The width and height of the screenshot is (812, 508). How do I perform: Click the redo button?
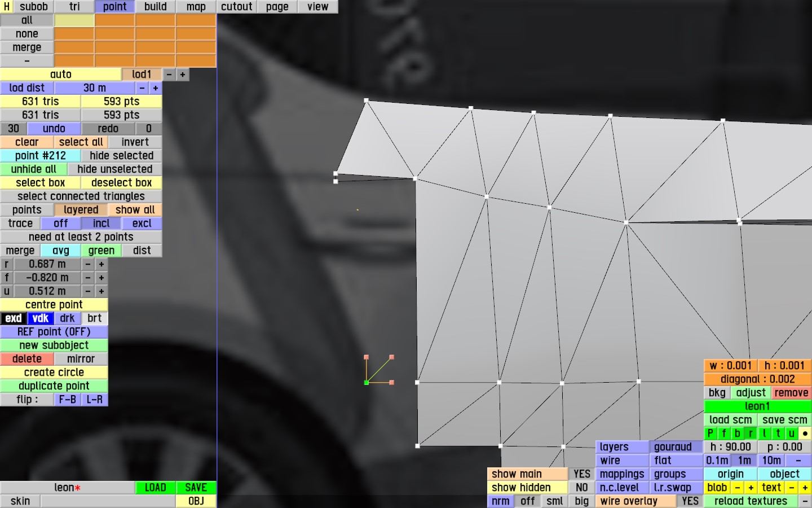point(108,129)
